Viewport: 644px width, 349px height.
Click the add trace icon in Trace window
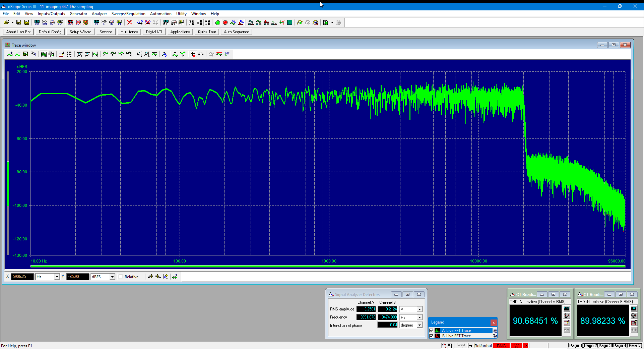[x=10, y=54]
